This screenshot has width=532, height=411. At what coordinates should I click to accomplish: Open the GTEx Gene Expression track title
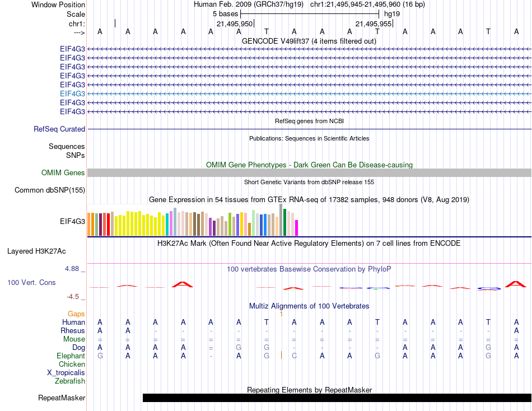[x=309, y=199]
